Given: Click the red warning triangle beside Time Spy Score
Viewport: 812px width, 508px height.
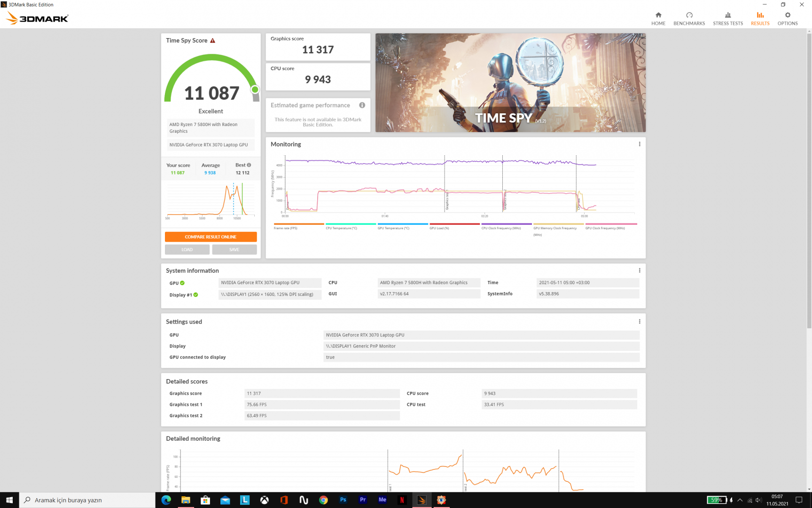Looking at the screenshot, I should (x=212, y=40).
